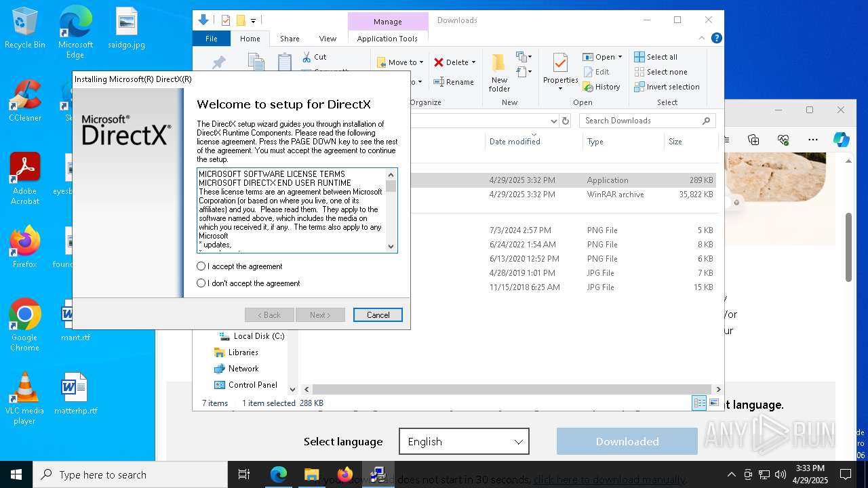Open the Select language dropdown

tap(464, 442)
